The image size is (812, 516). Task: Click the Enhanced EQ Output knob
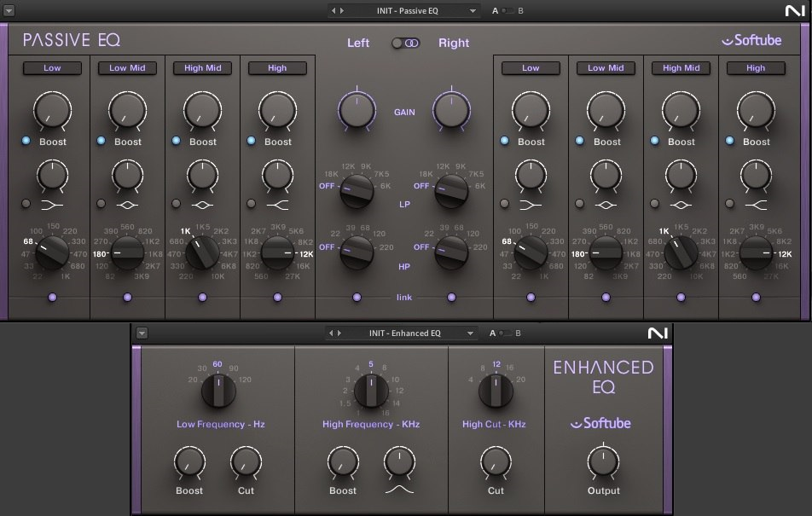point(603,461)
